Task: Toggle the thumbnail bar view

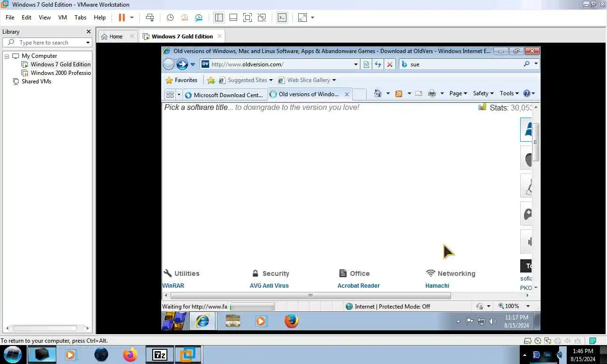Action: [x=233, y=18]
